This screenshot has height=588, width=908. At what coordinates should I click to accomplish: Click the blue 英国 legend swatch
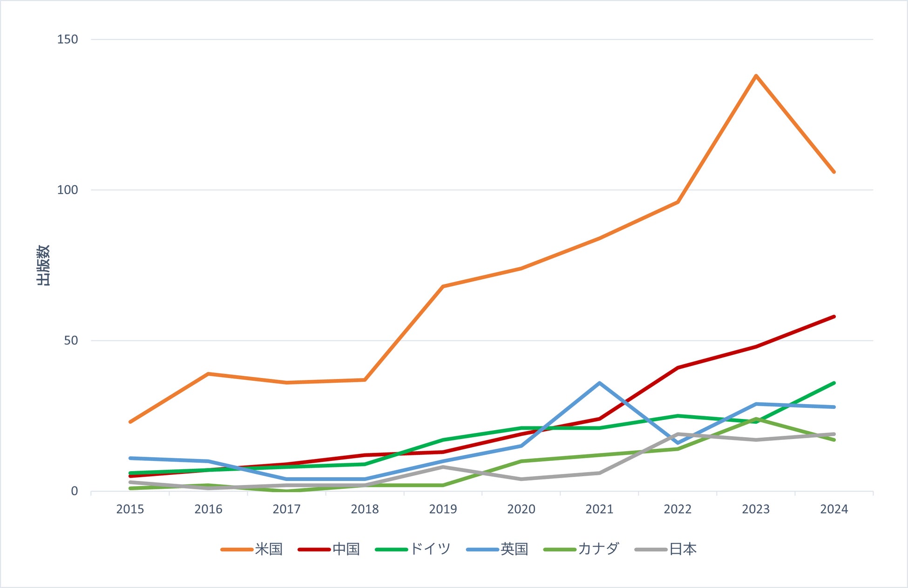[482, 550]
